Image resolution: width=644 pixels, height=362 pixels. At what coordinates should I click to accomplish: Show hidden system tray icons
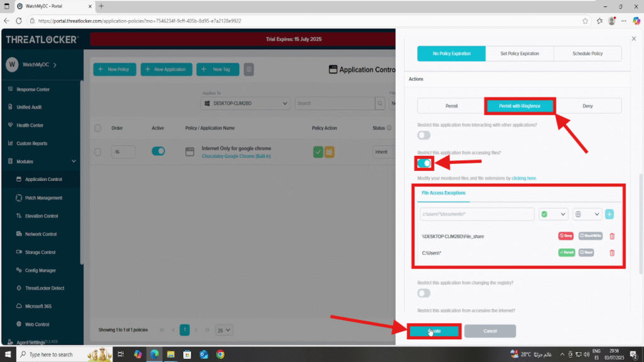(x=562, y=354)
